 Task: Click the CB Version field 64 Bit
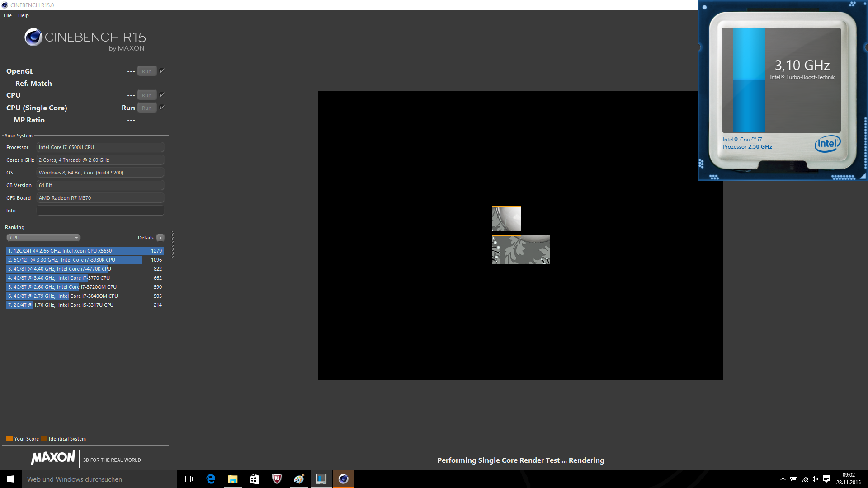click(x=100, y=185)
